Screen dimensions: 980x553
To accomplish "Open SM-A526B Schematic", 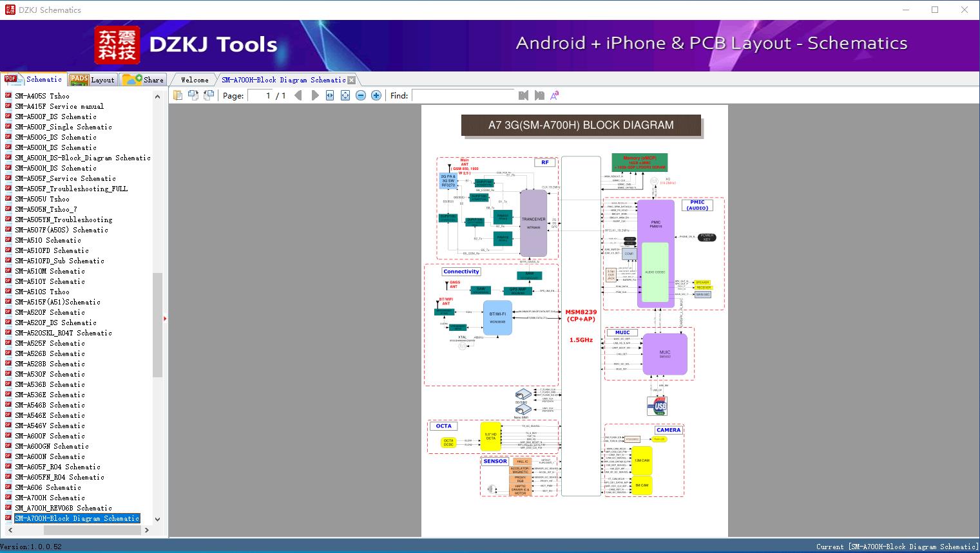I will coord(50,353).
